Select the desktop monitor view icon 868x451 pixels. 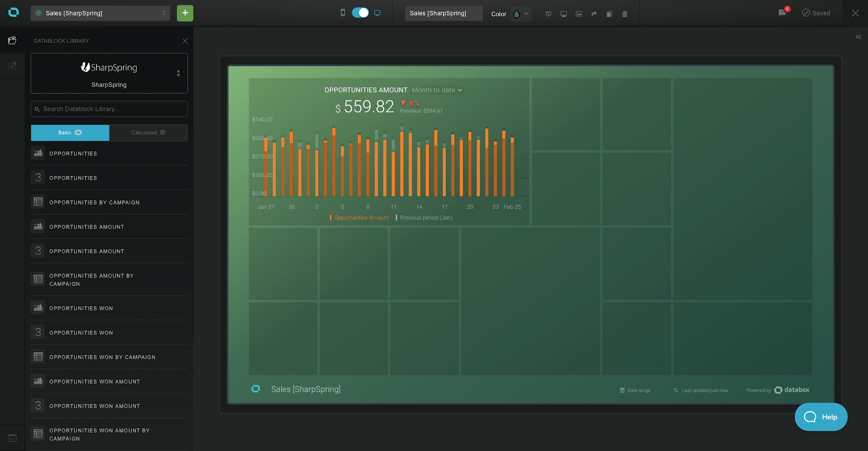pos(377,13)
